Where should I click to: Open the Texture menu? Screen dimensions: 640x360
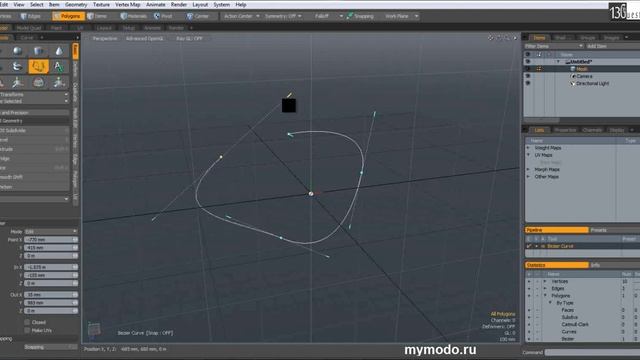click(101, 4)
